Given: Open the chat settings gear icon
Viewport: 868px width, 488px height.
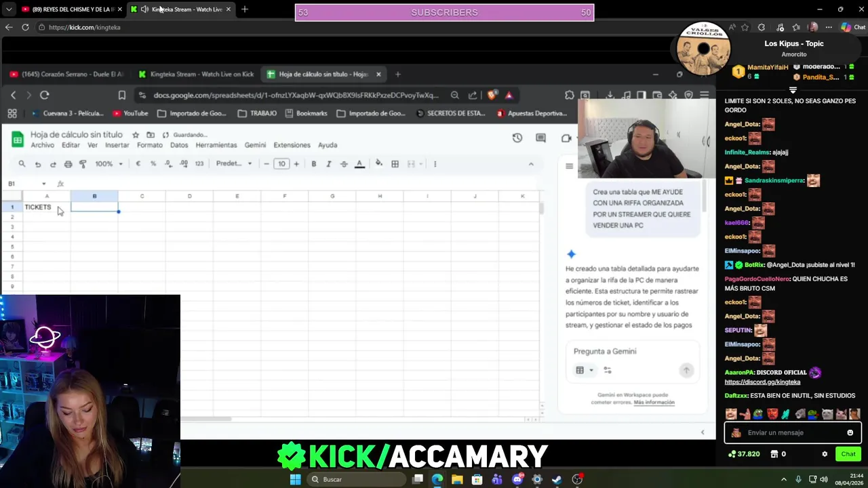Looking at the screenshot, I should pyautogui.click(x=825, y=454).
